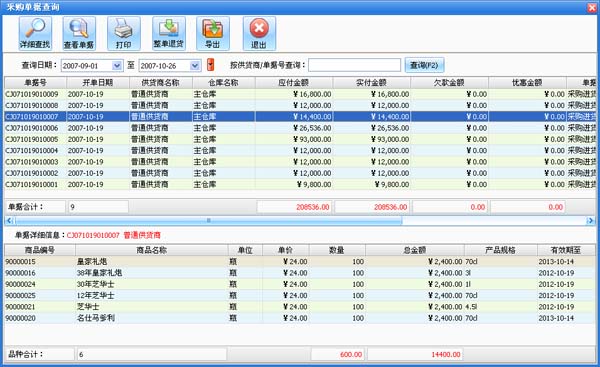Click the 总金额 column header
This screenshot has height=367, width=600.
pyautogui.click(x=415, y=250)
